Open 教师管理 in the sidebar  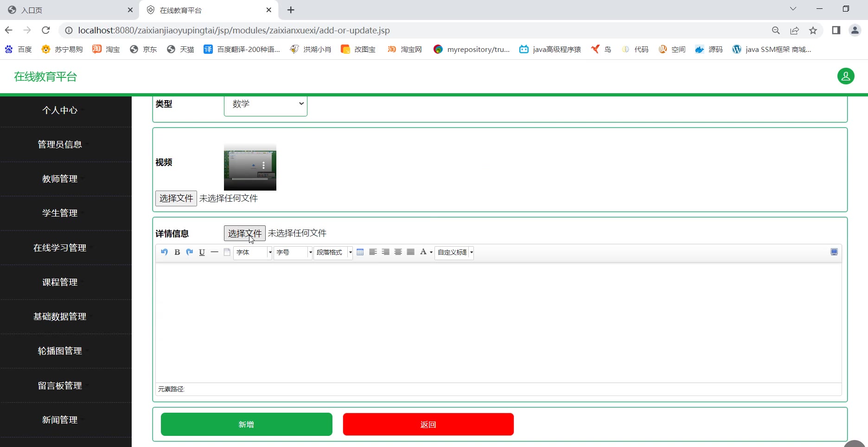60,179
